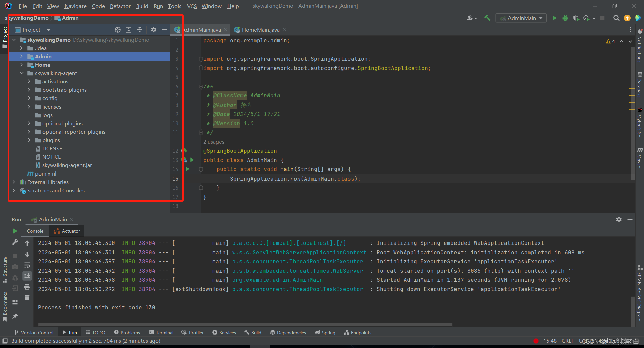Open the Navigate menu
The width and height of the screenshot is (644, 348).
click(75, 6)
